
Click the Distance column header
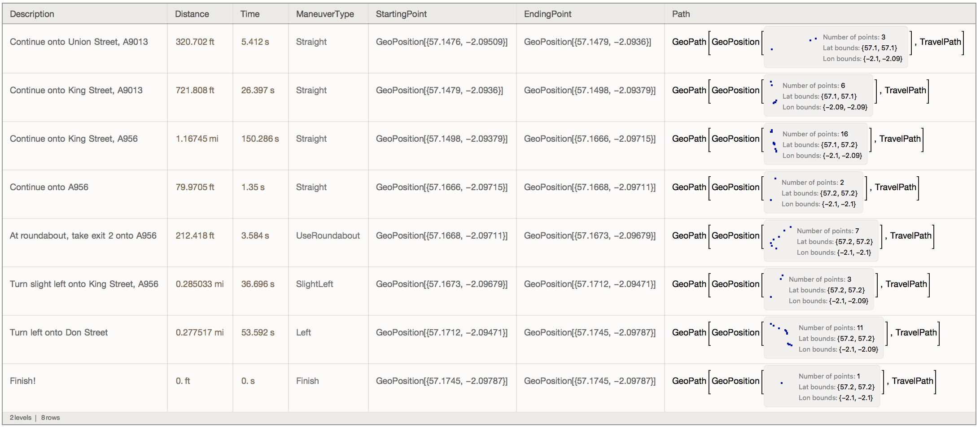tap(192, 14)
